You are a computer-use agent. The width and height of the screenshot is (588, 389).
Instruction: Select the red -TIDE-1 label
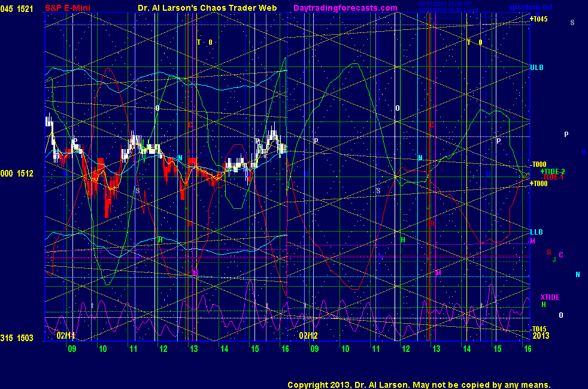(x=552, y=177)
